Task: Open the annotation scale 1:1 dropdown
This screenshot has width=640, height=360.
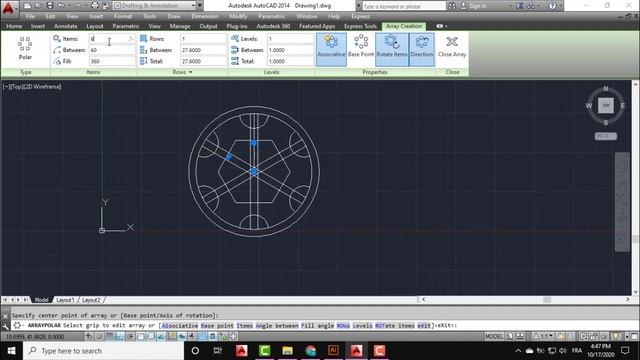Action: (543, 336)
